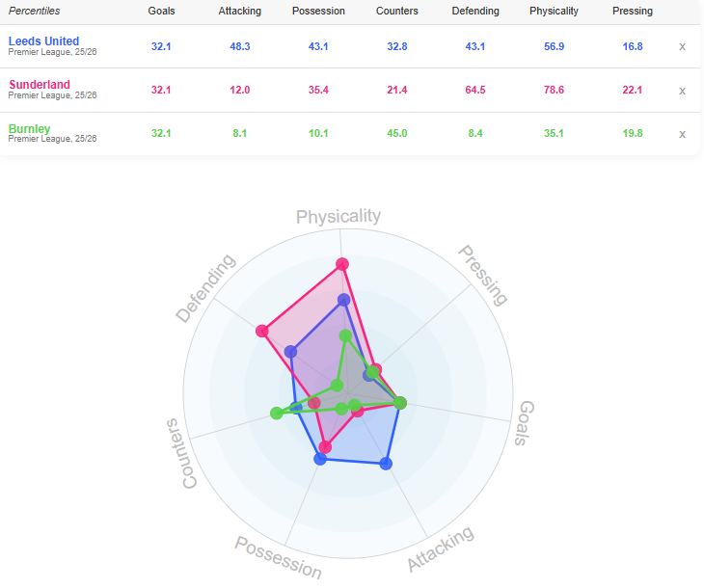Screen dimensions: 704x588
Task: Click the Pressing column header
Action: click(x=633, y=12)
